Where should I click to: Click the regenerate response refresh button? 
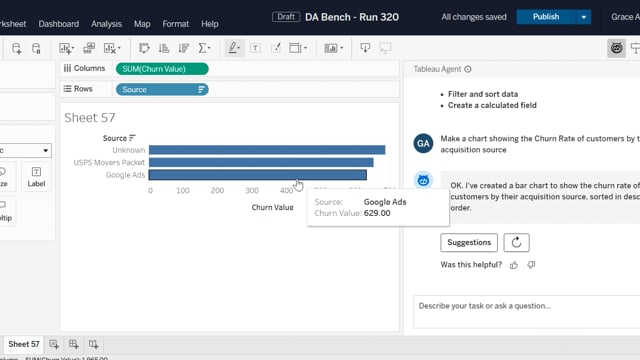[516, 242]
